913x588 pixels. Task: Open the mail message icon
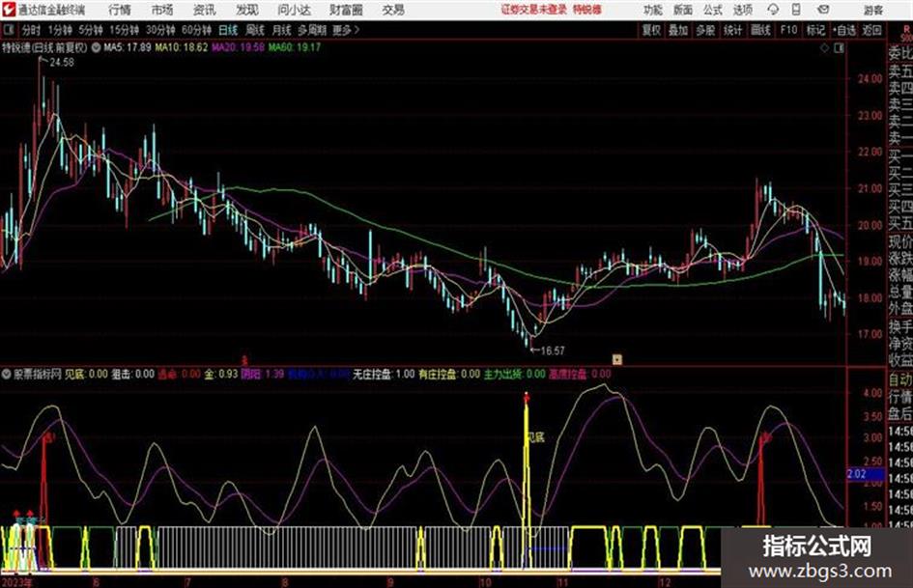[x=823, y=10]
